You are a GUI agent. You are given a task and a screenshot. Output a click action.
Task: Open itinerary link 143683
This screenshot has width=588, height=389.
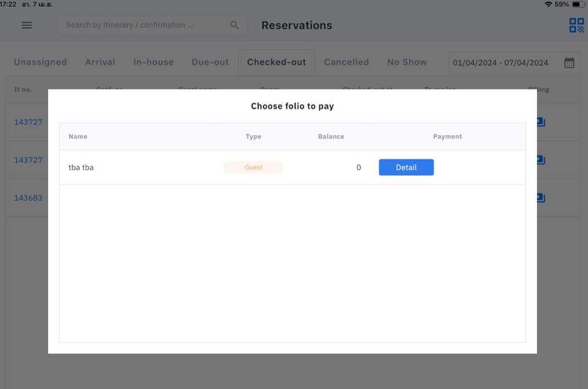click(x=28, y=198)
